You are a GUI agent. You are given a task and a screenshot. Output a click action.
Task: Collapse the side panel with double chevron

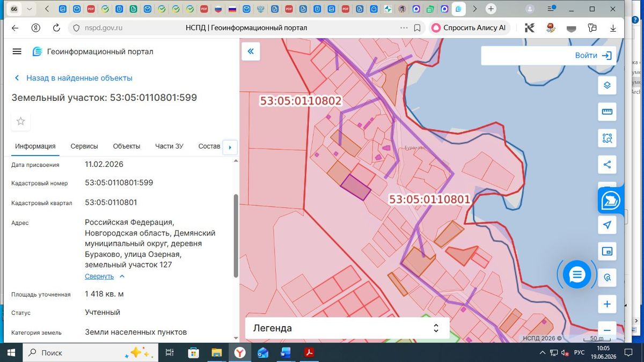click(x=251, y=51)
